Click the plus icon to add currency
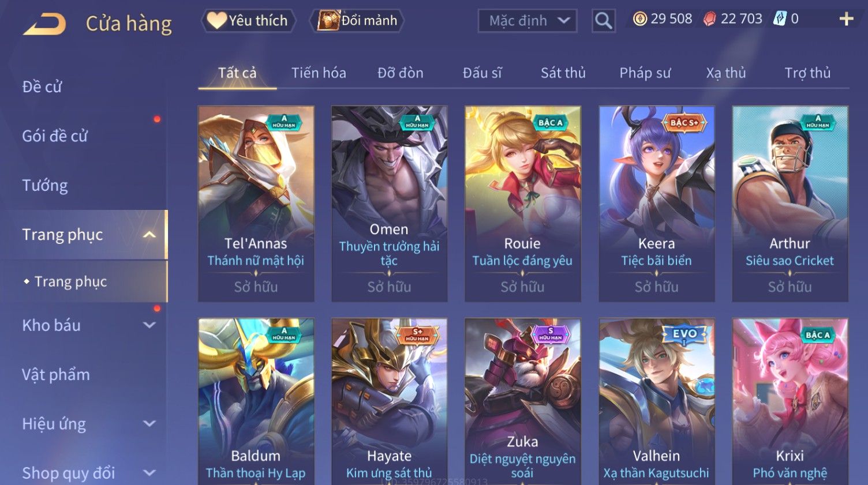This screenshot has height=485, width=868. (x=846, y=19)
